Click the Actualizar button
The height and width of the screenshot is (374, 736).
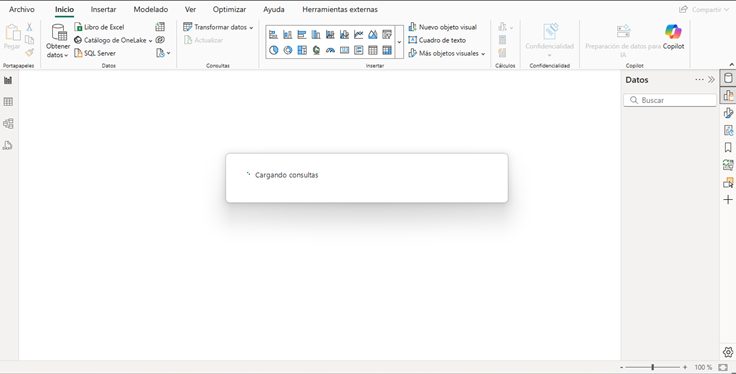point(203,40)
